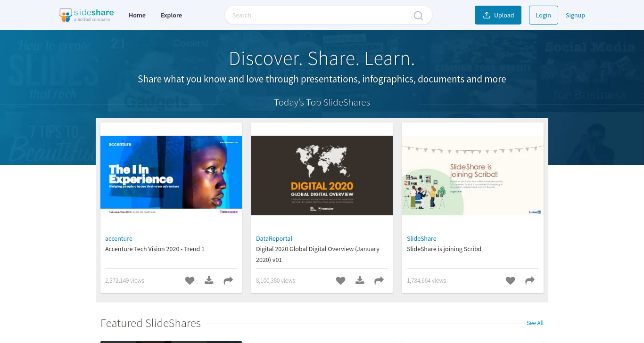
Task: Open the DataReportal author link
Action: pos(274,238)
